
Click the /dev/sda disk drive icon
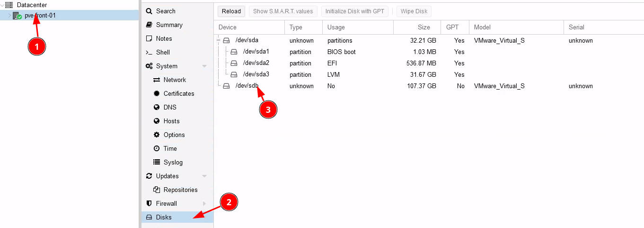click(226, 40)
